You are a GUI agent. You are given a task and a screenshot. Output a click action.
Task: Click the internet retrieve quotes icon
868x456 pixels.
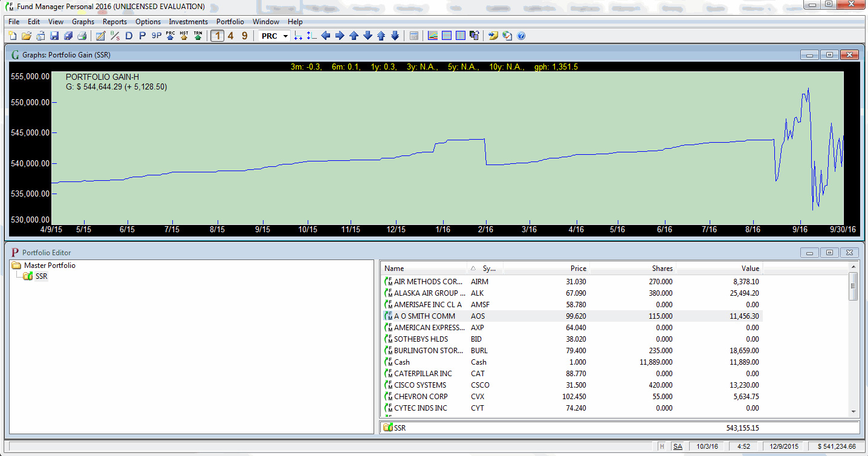tap(508, 35)
